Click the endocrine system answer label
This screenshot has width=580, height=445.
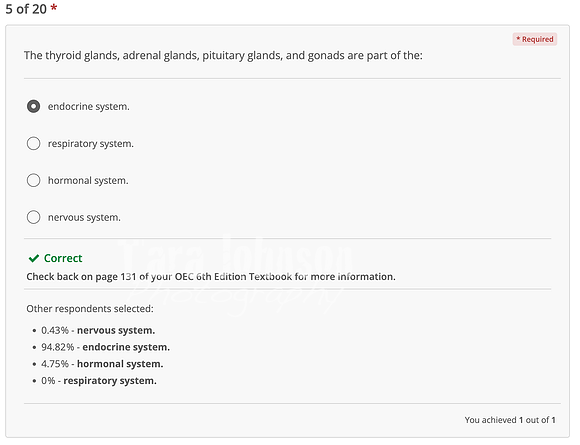89,107
